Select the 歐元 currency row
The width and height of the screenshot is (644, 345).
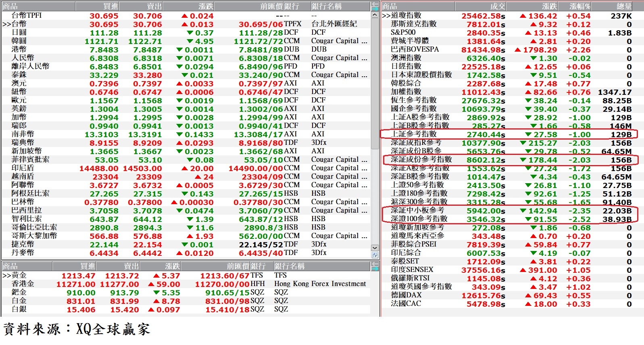185,100
